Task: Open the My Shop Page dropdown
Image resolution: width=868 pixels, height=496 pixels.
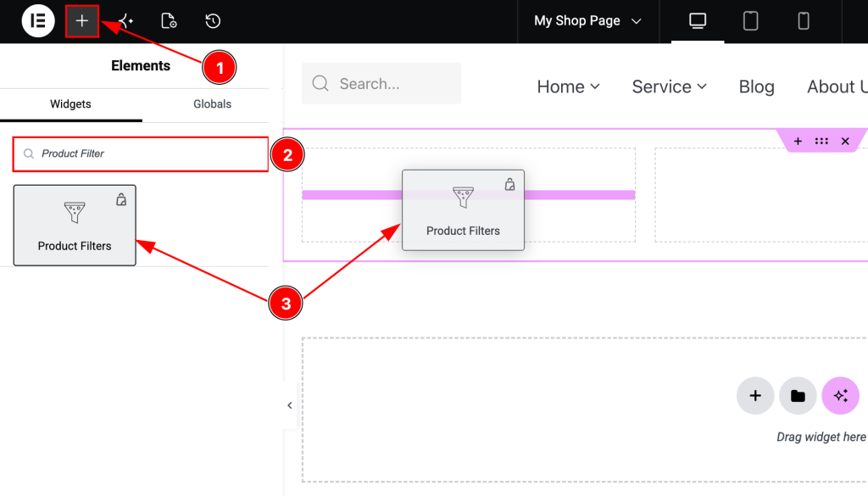Action: pyautogui.click(x=587, y=21)
